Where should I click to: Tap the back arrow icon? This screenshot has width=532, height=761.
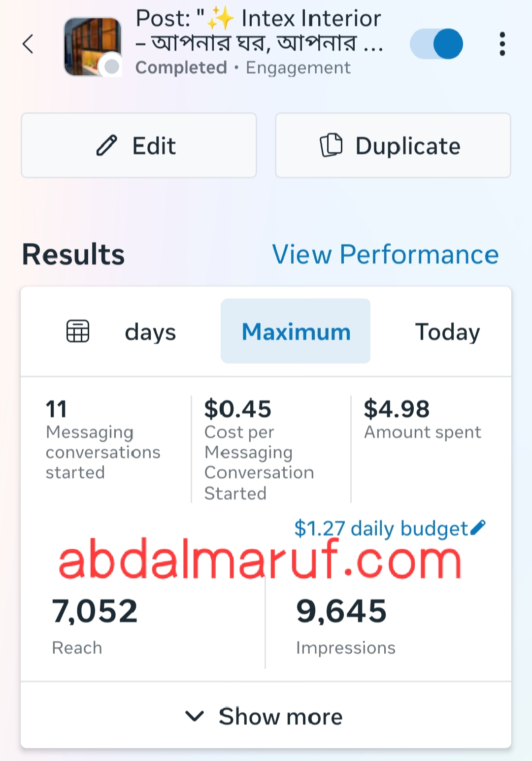[x=29, y=44]
